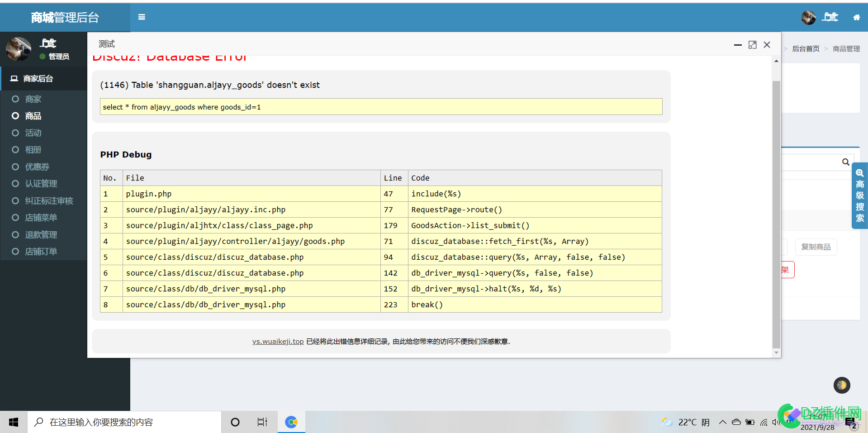Open Cortana from the taskbar
868x433 pixels.
click(235, 422)
